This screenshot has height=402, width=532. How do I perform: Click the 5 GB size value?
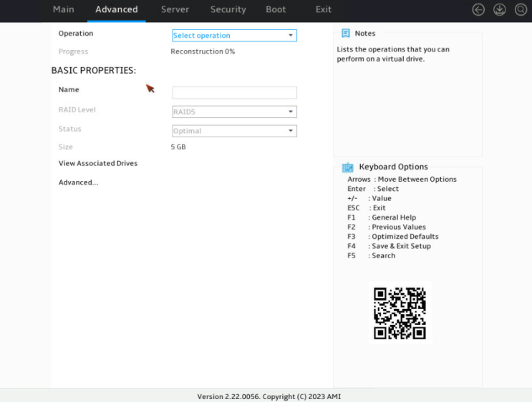(178, 147)
